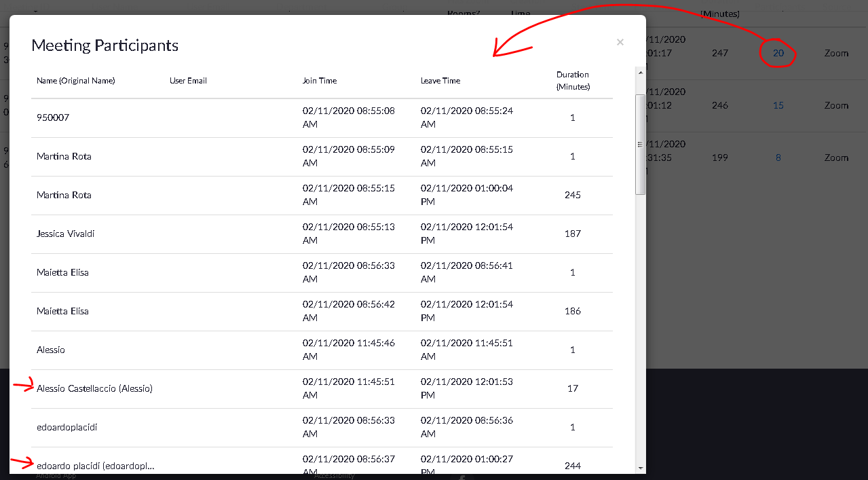Click join time 02/11/2020 08:55:13 AM
The image size is (868, 480).
point(349,234)
